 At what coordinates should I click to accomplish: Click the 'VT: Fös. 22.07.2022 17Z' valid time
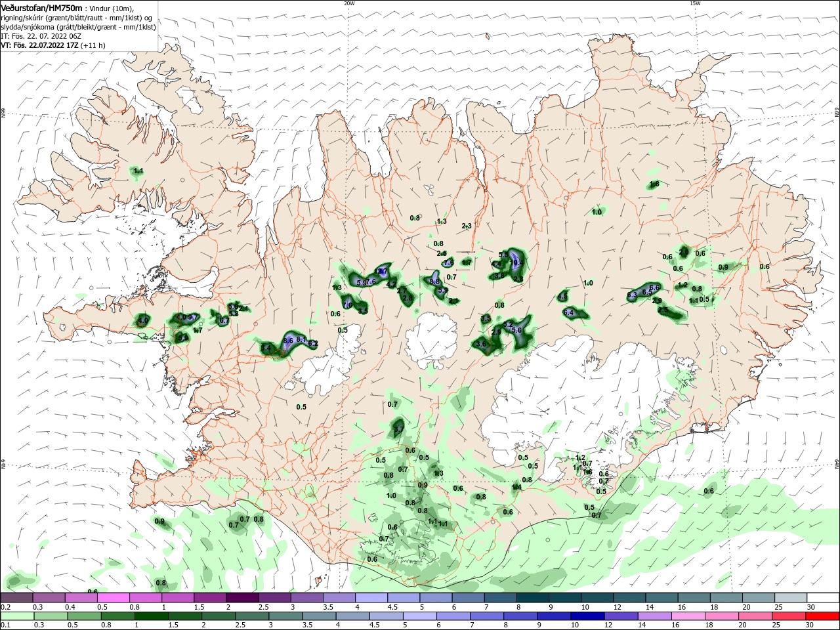[x=39, y=45]
